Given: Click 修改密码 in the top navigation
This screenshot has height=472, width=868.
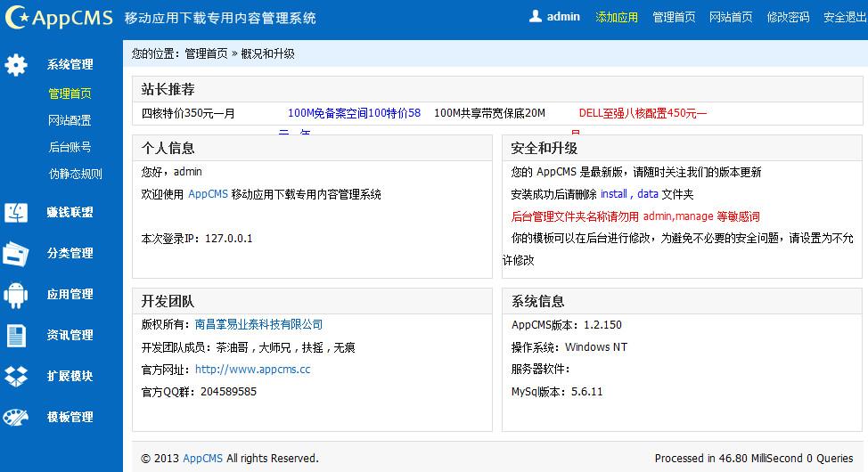Looking at the screenshot, I should (x=788, y=17).
